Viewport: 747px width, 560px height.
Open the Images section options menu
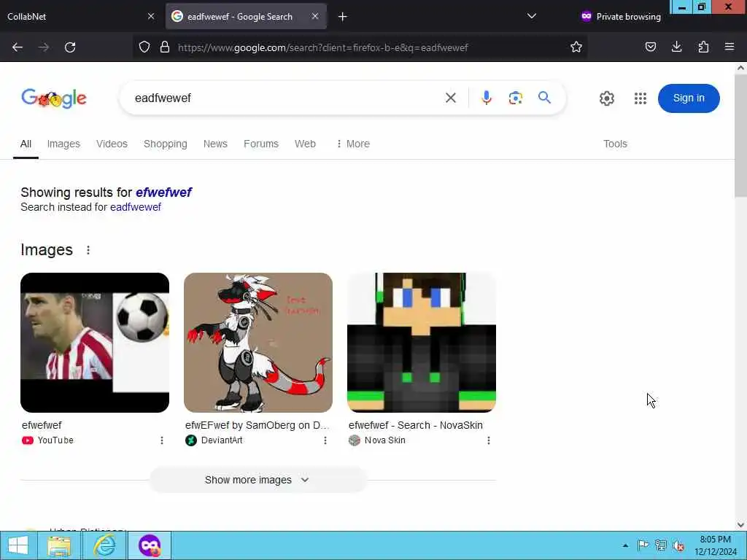tap(88, 250)
